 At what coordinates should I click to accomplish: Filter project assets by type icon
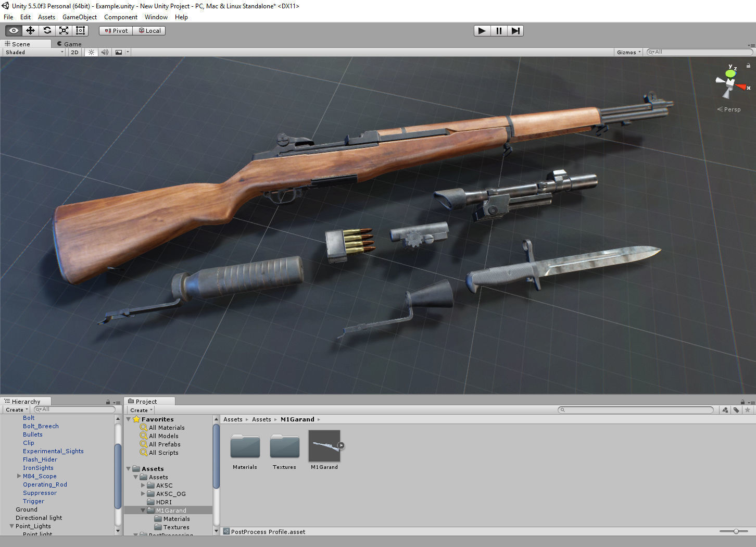725,410
